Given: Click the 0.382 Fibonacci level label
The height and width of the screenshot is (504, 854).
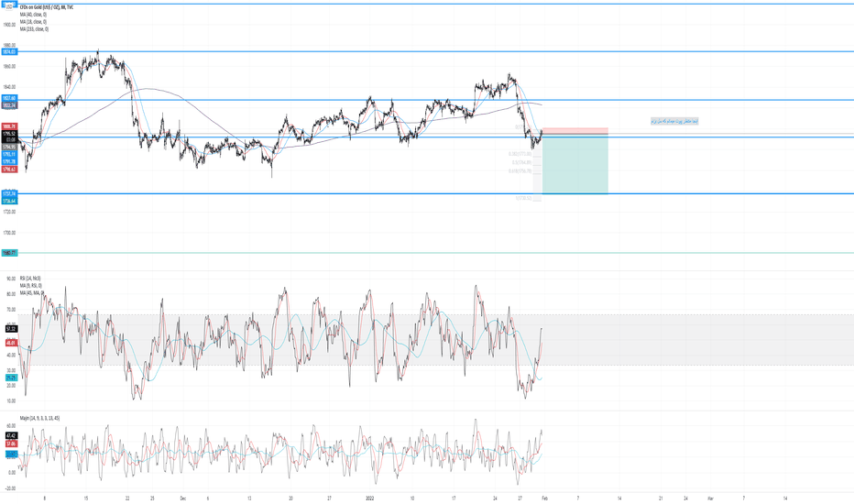Looking at the screenshot, I should click(x=520, y=154).
